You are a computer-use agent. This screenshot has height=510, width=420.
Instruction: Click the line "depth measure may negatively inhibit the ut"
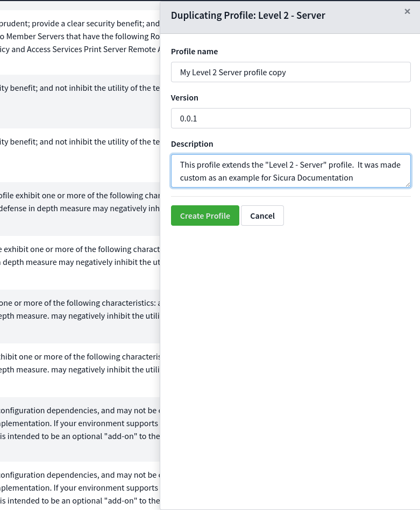coord(80,262)
